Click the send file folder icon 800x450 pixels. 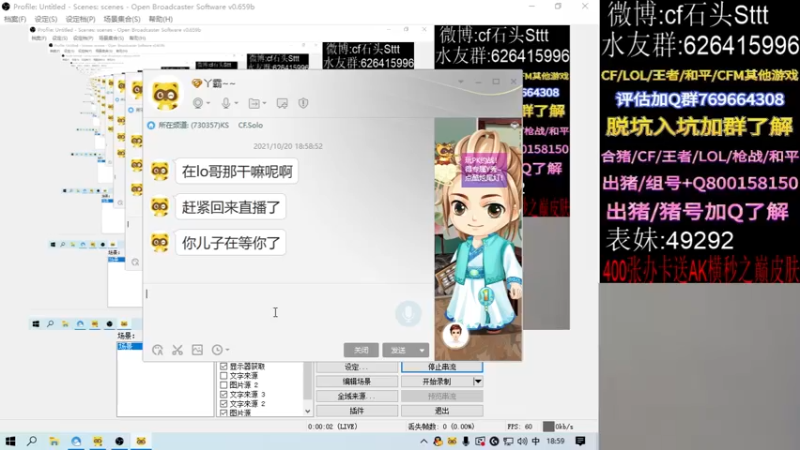pos(254,103)
